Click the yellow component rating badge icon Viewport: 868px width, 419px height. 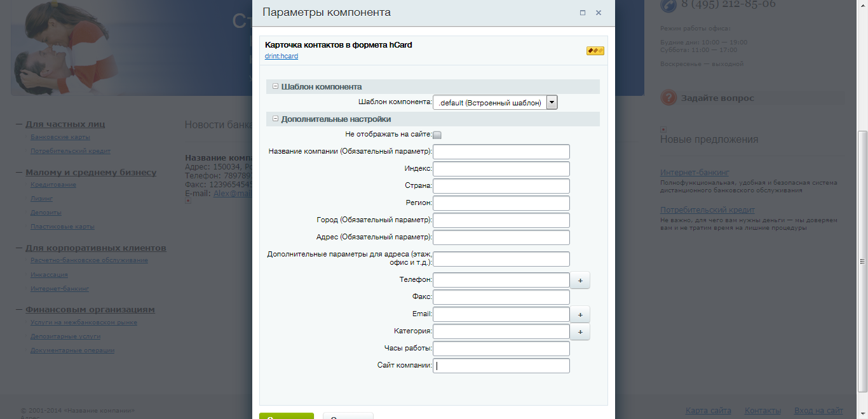(x=595, y=51)
